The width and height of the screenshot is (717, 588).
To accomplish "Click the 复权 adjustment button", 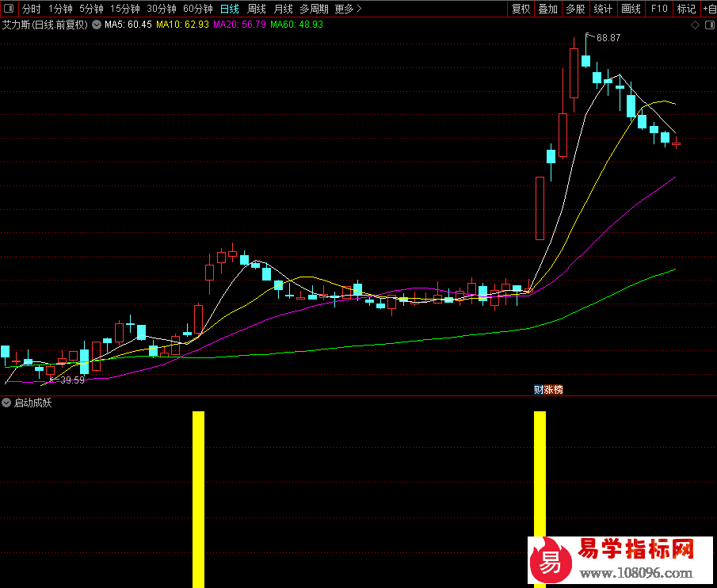I will (521, 9).
